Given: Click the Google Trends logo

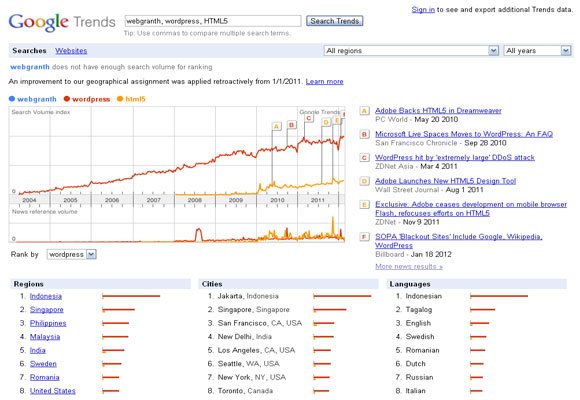Looking at the screenshot, I should tap(62, 22).
